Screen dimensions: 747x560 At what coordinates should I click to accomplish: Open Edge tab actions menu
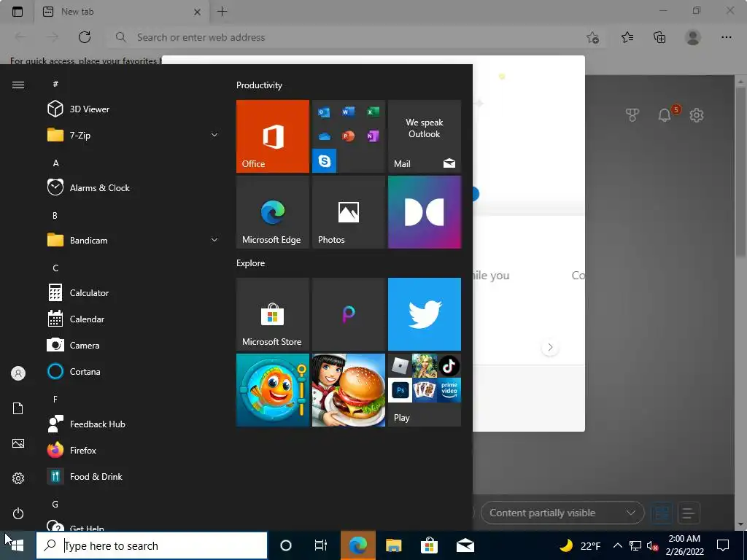pos(18,12)
